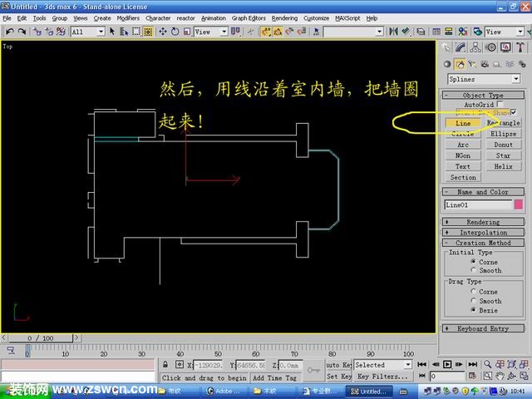Open the named selection sets dropdown
The width and height of the screenshot is (532, 399).
click(353, 32)
